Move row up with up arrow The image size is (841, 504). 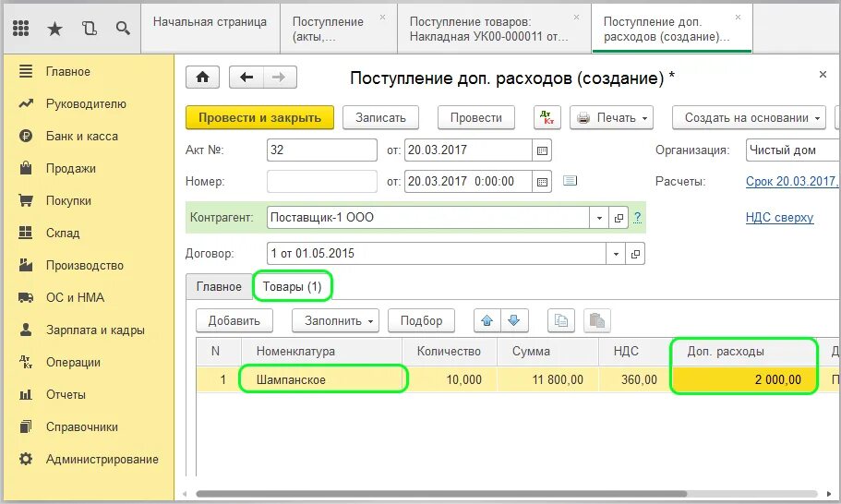(x=487, y=320)
